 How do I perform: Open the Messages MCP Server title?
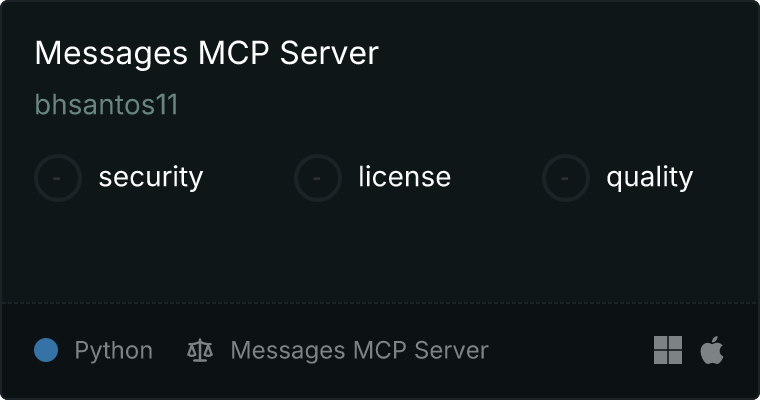pyautogui.click(x=206, y=53)
